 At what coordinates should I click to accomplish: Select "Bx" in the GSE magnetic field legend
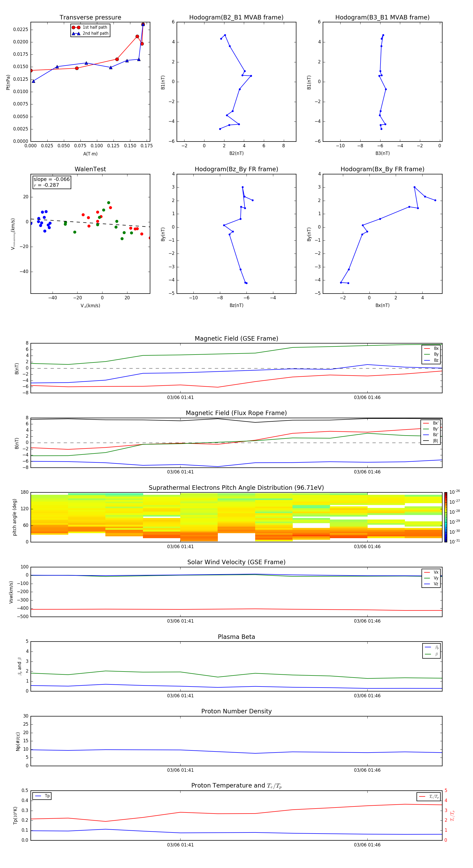tap(431, 349)
